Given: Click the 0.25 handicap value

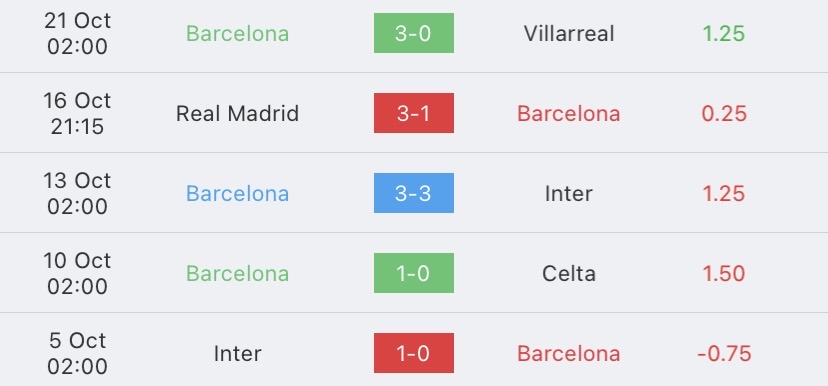Looking at the screenshot, I should pyautogui.click(x=723, y=114).
